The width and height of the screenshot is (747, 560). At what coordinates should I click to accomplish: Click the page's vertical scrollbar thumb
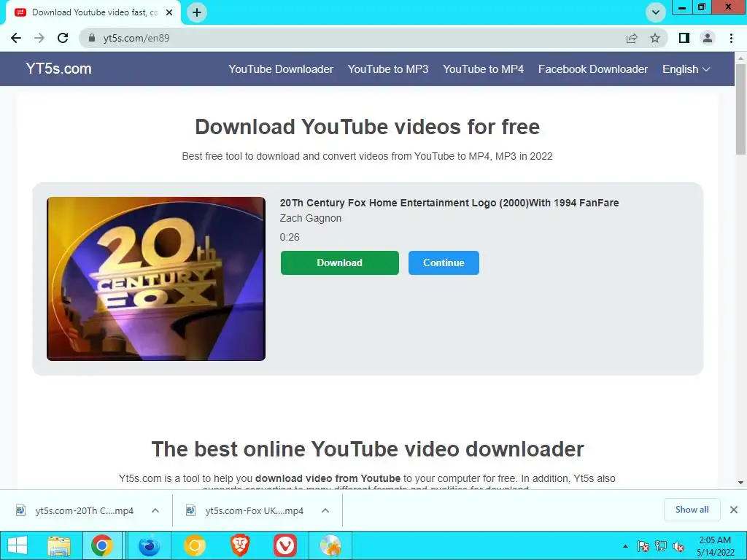(x=740, y=109)
